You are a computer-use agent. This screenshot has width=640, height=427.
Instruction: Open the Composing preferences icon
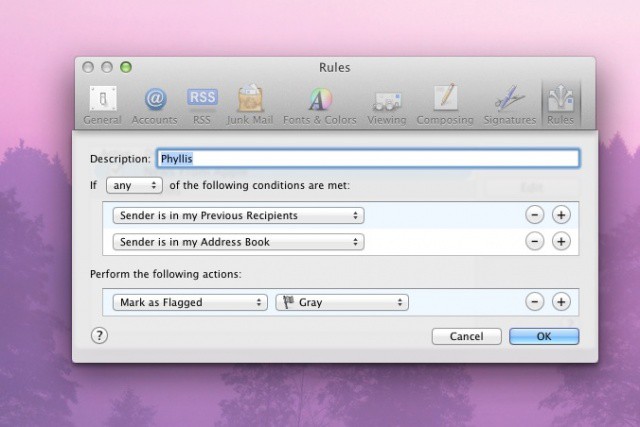point(445,105)
